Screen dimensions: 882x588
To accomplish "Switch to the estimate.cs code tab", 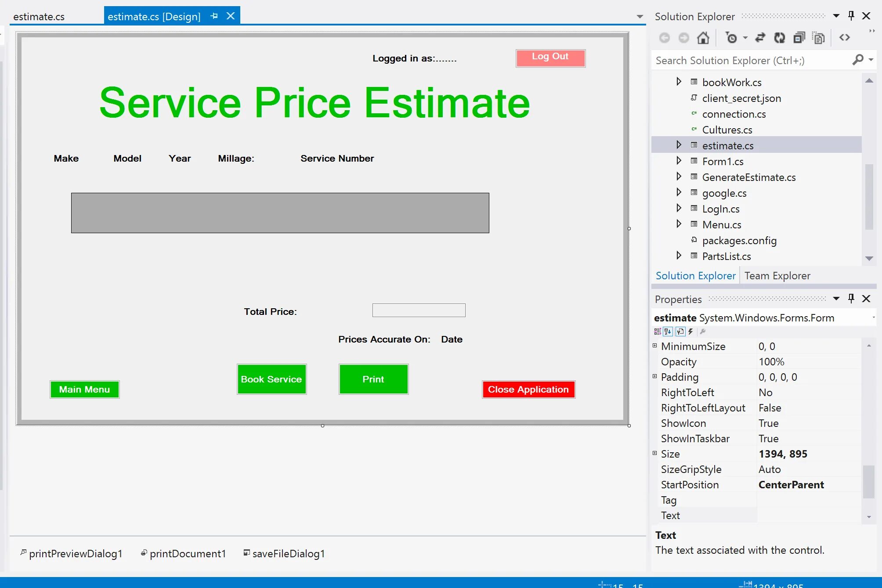I will pyautogui.click(x=39, y=17).
